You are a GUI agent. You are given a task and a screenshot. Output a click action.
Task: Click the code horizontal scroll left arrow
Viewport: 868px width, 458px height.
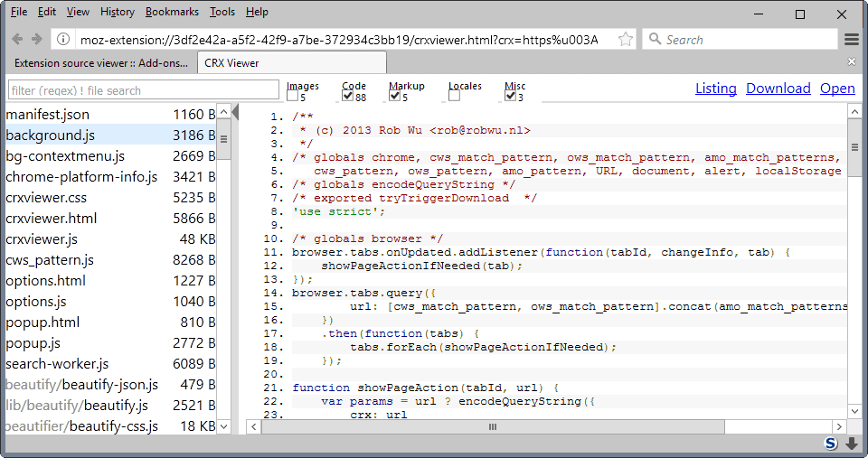pos(253,426)
